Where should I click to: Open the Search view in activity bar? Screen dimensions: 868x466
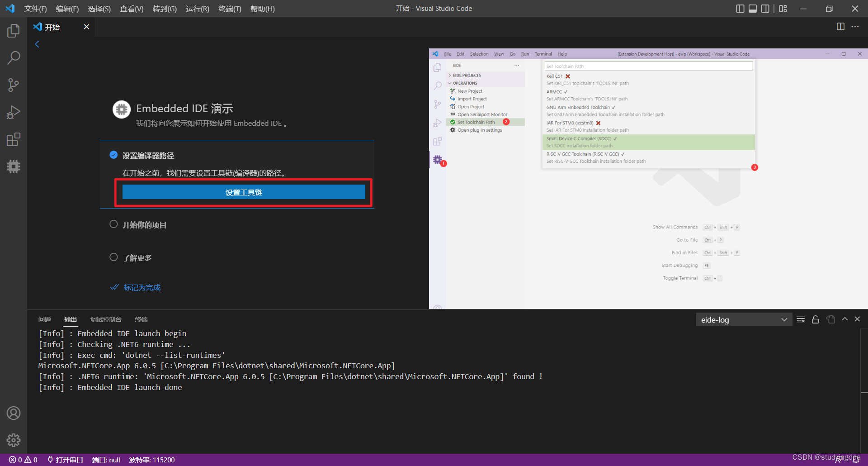tap(14, 58)
